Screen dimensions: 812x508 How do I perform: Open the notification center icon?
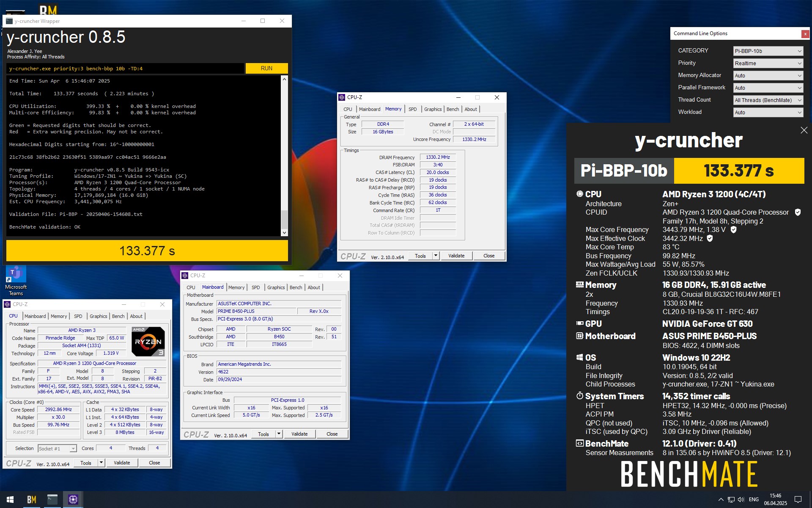[x=798, y=500]
